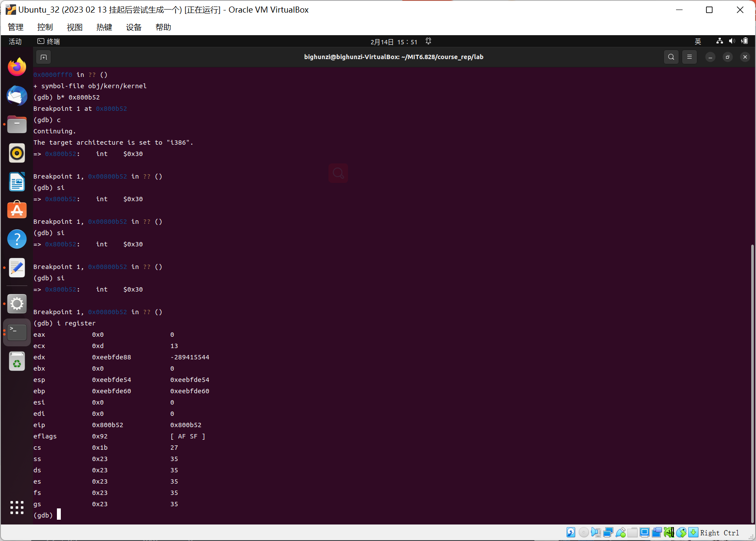The height and width of the screenshot is (541, 756).
Task: Open the notification bell in the top bar
Action: 428,41
